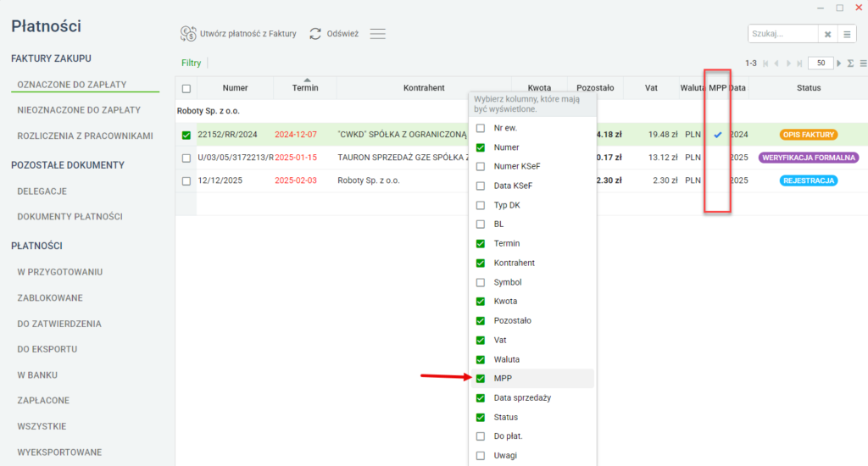
Task: Click the sigma summary icon
Action: tap(851, 64)
